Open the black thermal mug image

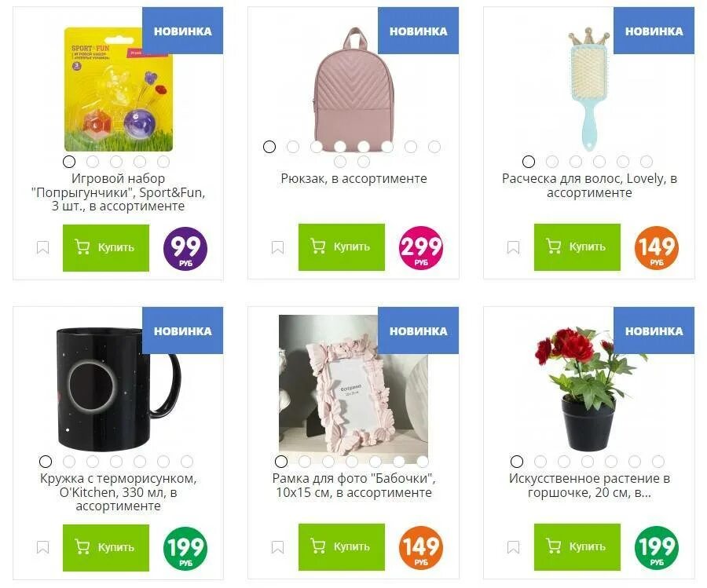pos(118,389)
